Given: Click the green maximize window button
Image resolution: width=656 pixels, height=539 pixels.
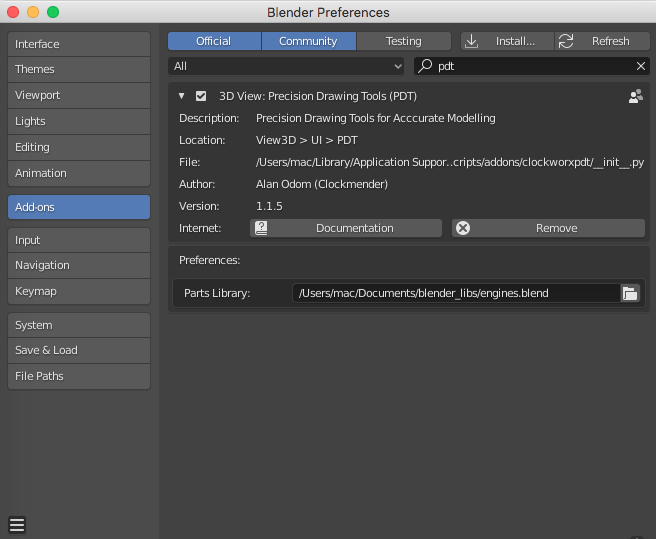Looking at the screenshot, I should (x=53, y=12).
